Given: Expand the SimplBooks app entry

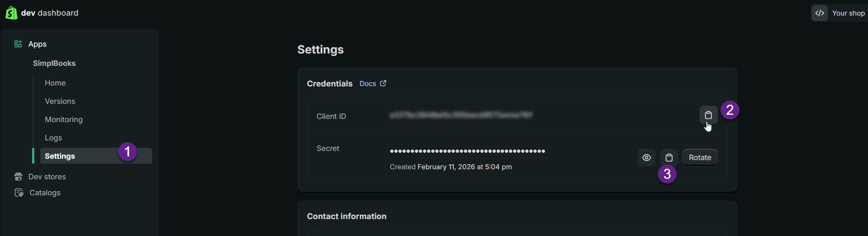Looking at the screenshot, I should [x=54, y=63].
